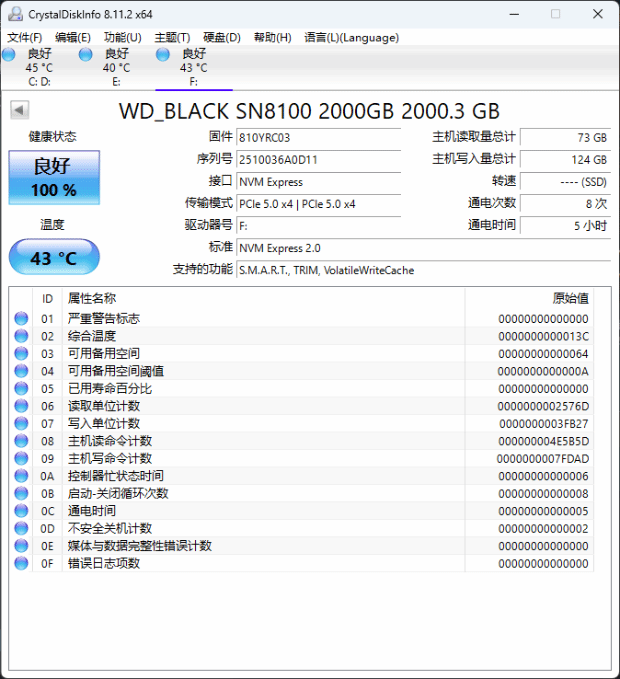Click the power on count 8 次
Image resolution: width=620 pixels, height=679 pixels.
565,204
